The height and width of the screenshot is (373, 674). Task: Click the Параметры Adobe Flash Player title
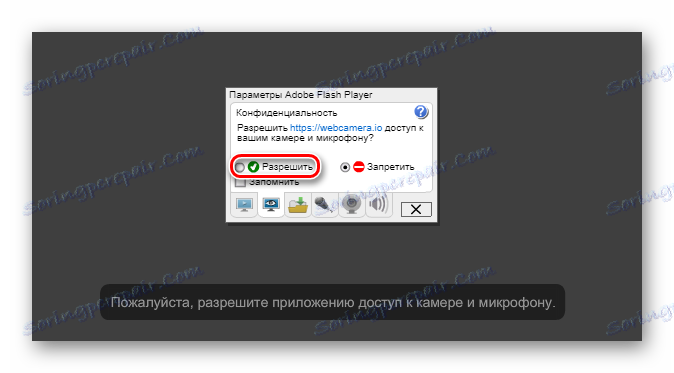pos(300,95)
